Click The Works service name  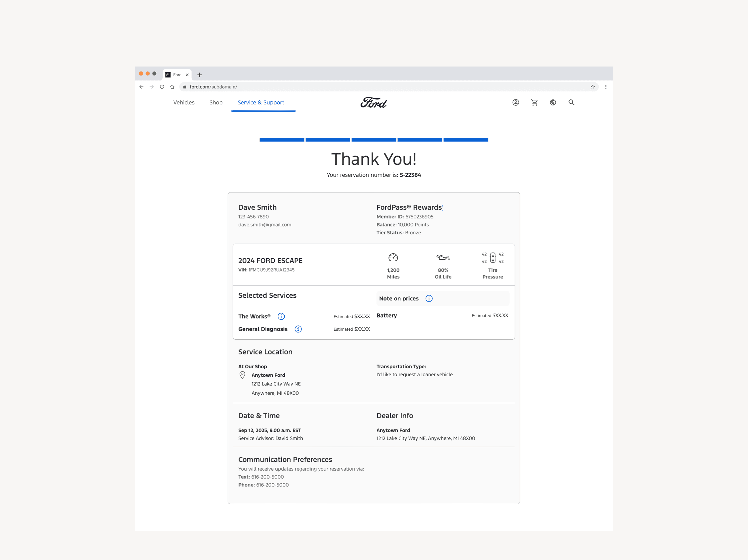(x=254, y=317)
